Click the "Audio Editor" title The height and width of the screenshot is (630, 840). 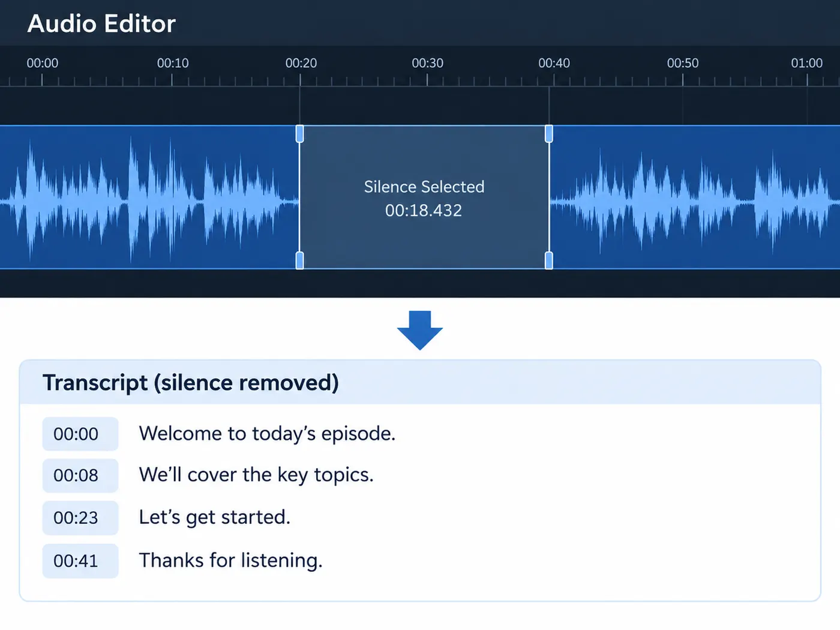(x=101, y=24)
